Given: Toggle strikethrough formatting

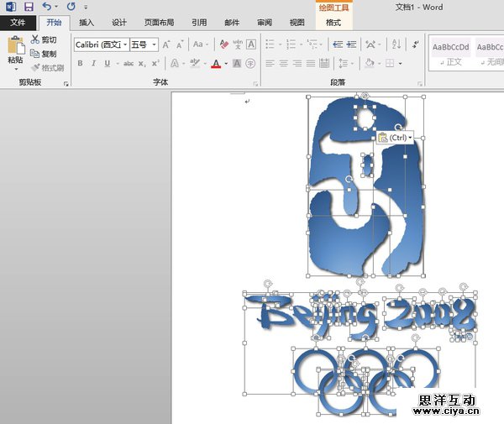Looking at the screenshot, I should tap(129, 63).
